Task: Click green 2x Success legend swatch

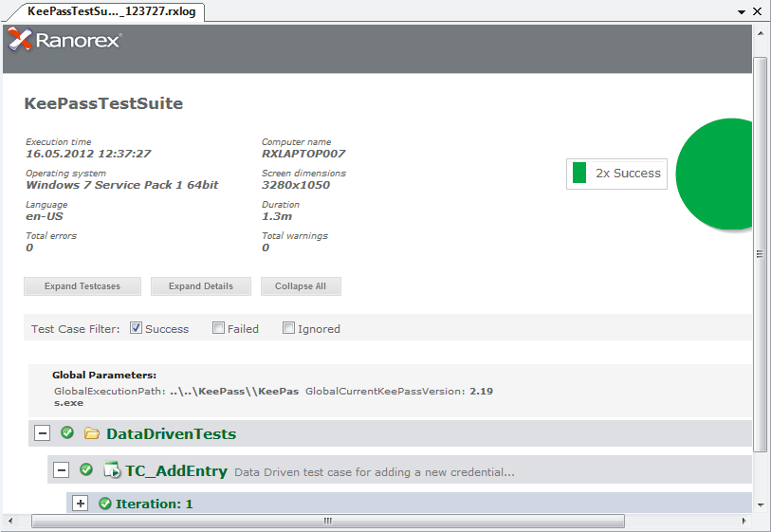Action: click(579, 174)
